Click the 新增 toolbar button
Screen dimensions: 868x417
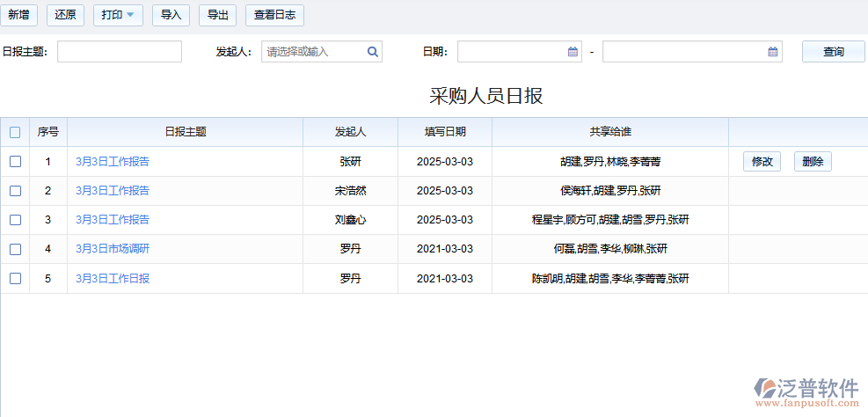[18, 15]
